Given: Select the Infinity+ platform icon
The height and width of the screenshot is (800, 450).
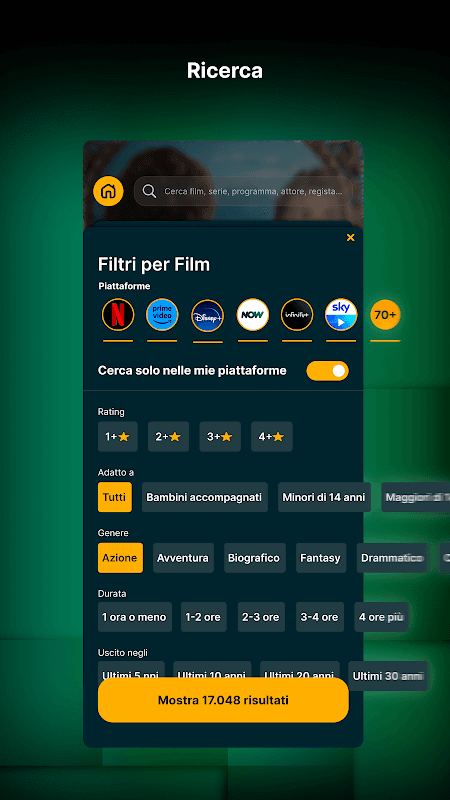Looking at the screenshot, I should [x=297, y=315].
